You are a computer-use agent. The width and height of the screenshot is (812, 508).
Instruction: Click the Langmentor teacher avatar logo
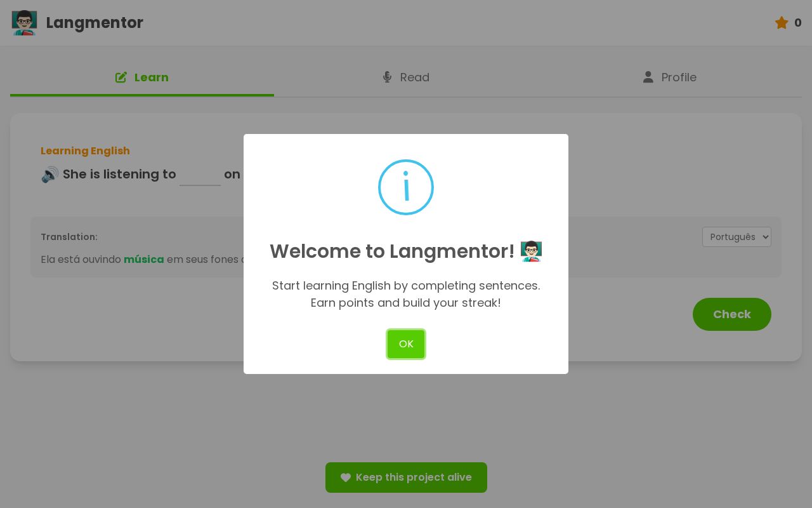[24, 23]
